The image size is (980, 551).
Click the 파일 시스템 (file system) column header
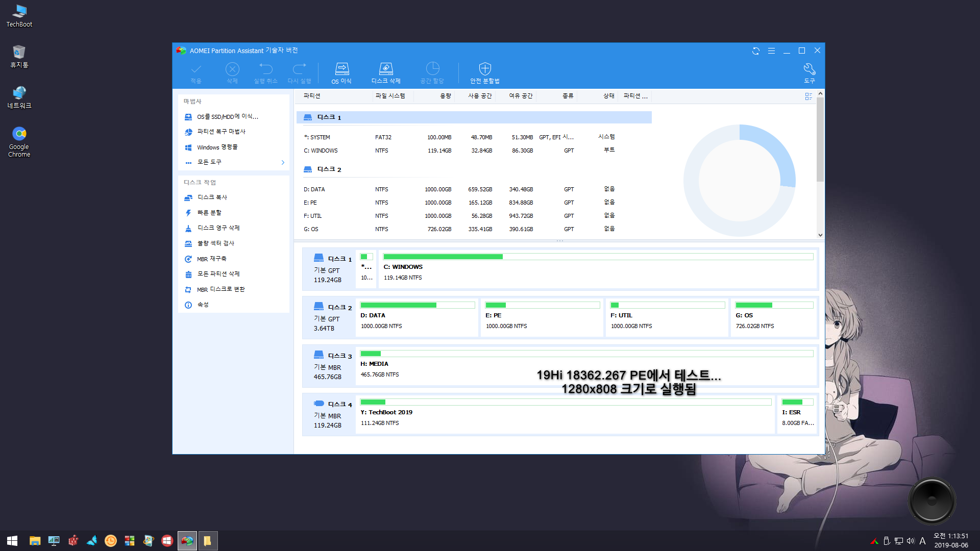(x=390, y=96)
